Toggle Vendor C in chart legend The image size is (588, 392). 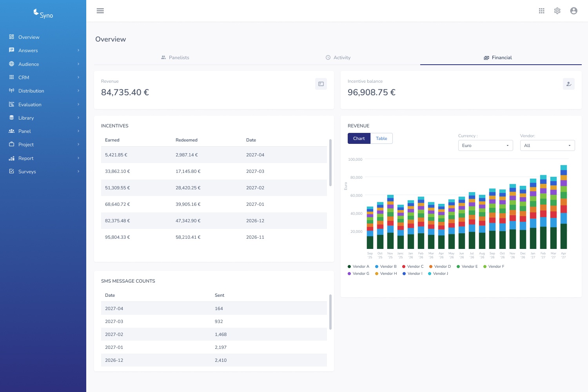tap(413, 267)
